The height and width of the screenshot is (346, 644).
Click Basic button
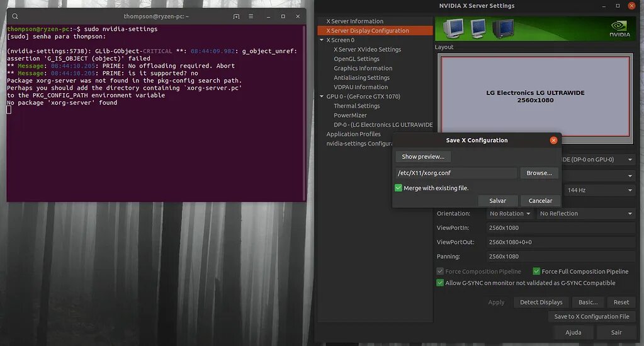(588, 303)
